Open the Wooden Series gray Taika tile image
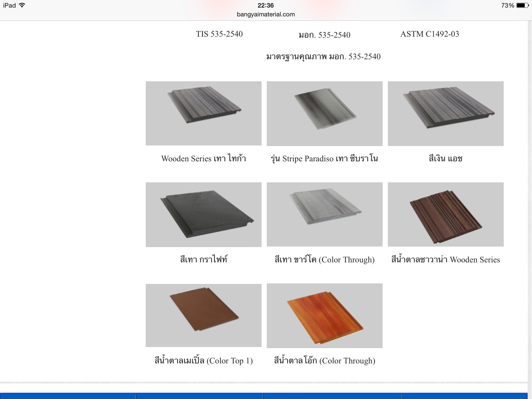The height and width of the screenshot is (399, 532). (x=203, y=113)
